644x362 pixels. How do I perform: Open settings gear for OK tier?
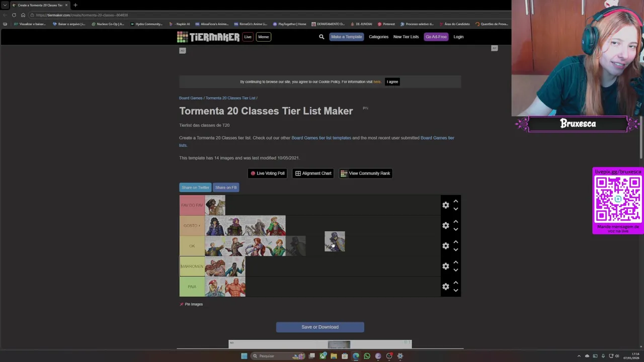pos(446,246)
